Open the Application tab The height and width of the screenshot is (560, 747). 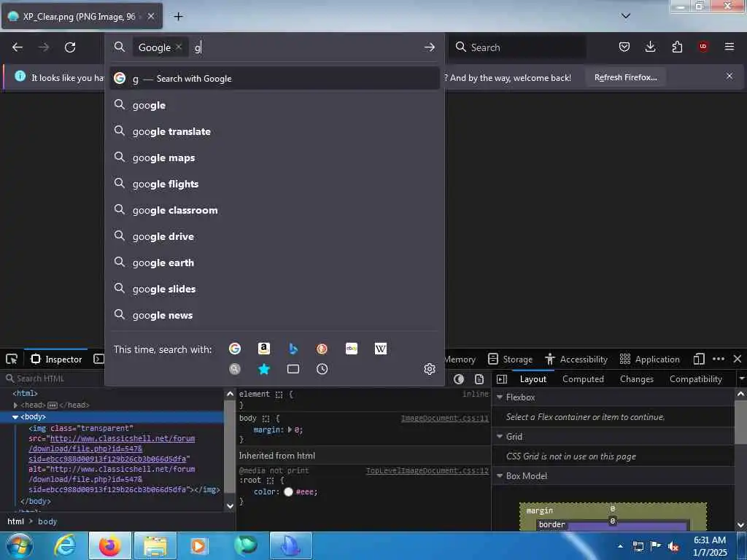pyautogui.click(x=650, y=359)
